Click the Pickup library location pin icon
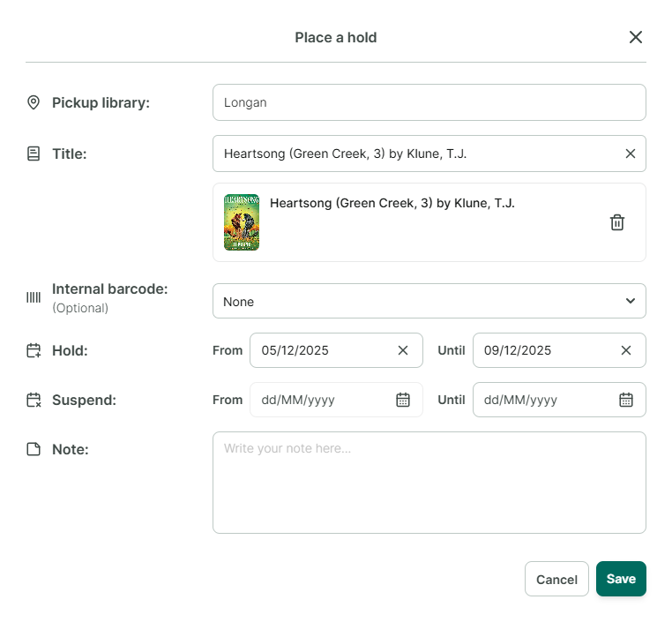 [34, 102]
